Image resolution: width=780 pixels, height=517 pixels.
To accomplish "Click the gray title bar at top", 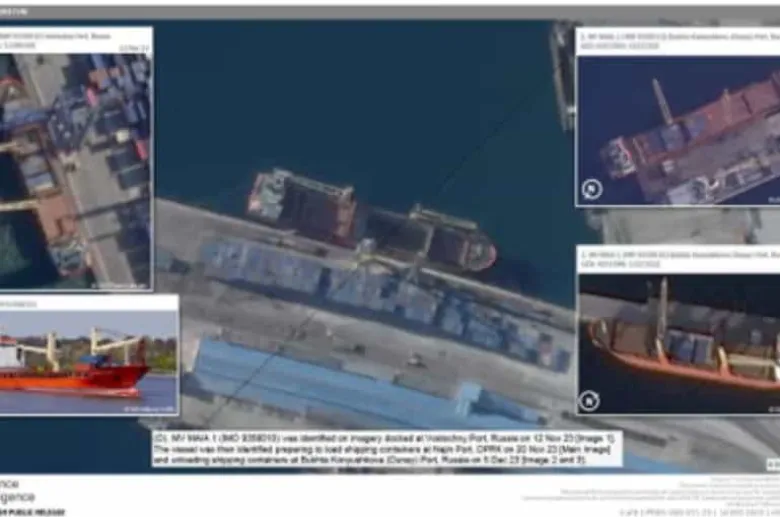I will click(x=390, y=12).
